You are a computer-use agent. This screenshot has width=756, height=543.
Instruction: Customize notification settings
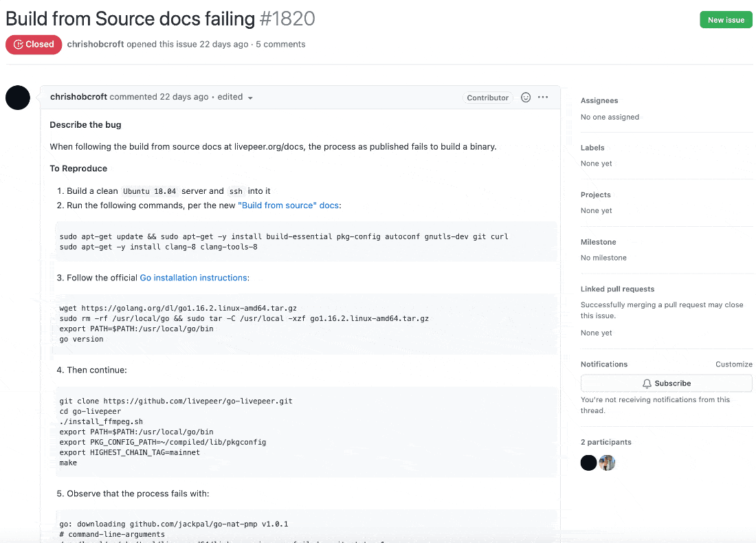coord(734,364)
